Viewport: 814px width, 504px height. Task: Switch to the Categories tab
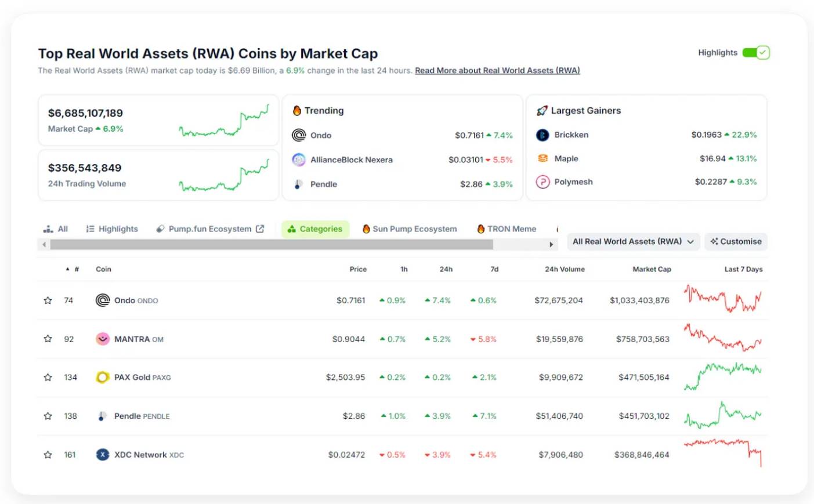315,229
